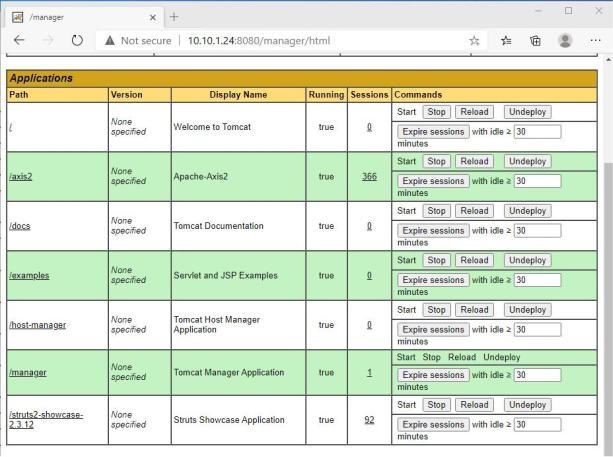Click 'Apache-Axis2' display name text
613x457 pixels.
[201, 176]
